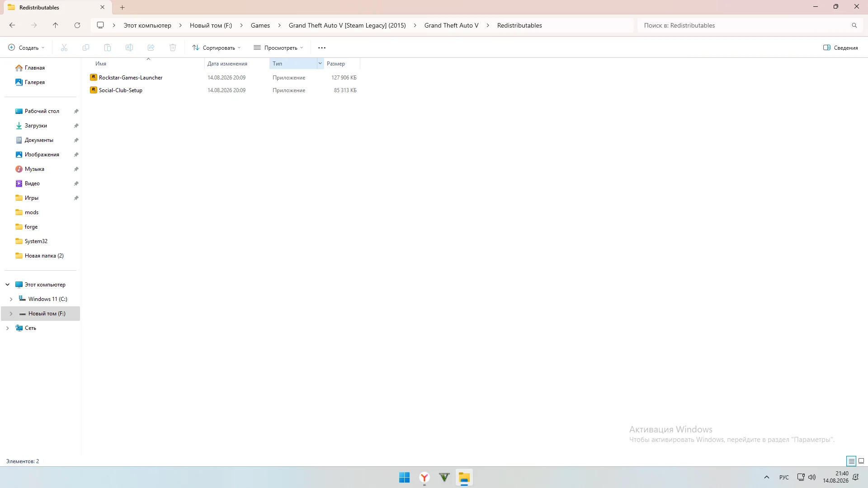Open the clock and date flyout
Screen dimensions: 868x488
(835, 477)
